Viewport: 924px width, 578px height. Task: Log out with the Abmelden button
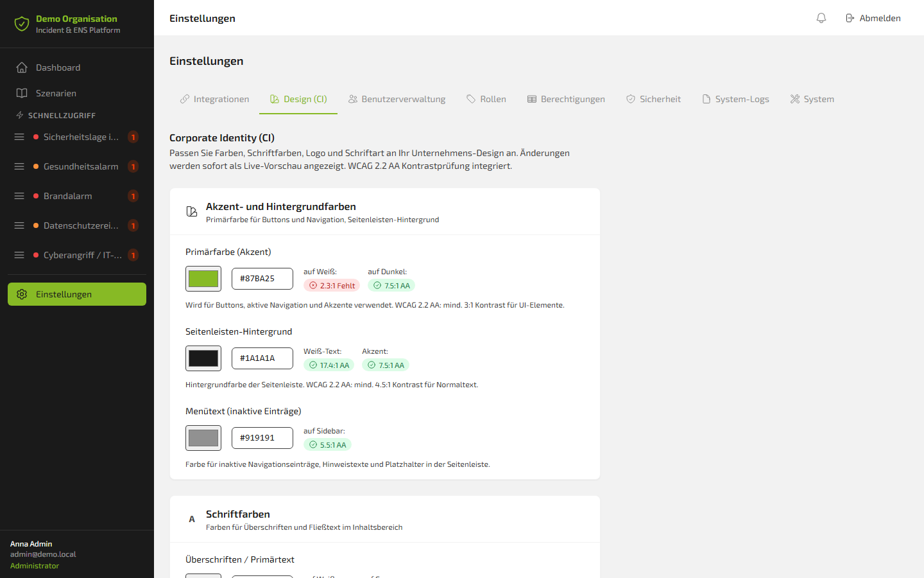(873, 18)
